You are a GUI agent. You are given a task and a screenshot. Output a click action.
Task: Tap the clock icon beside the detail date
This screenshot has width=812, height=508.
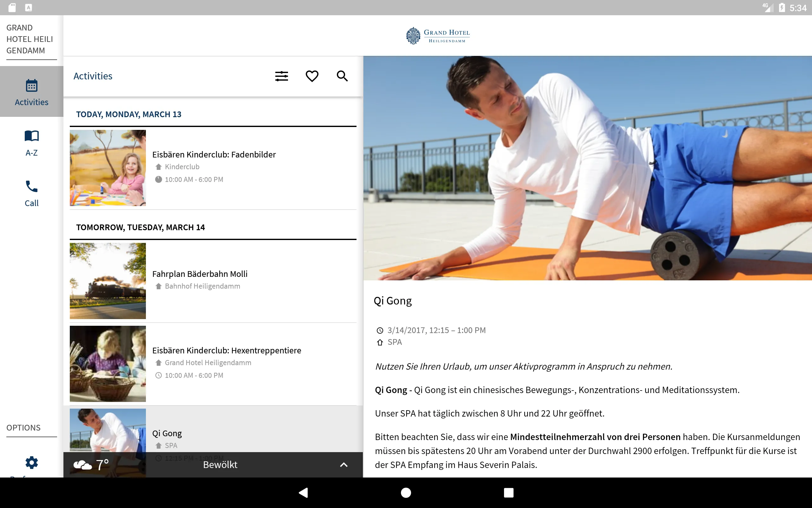[x=380, y=331]
